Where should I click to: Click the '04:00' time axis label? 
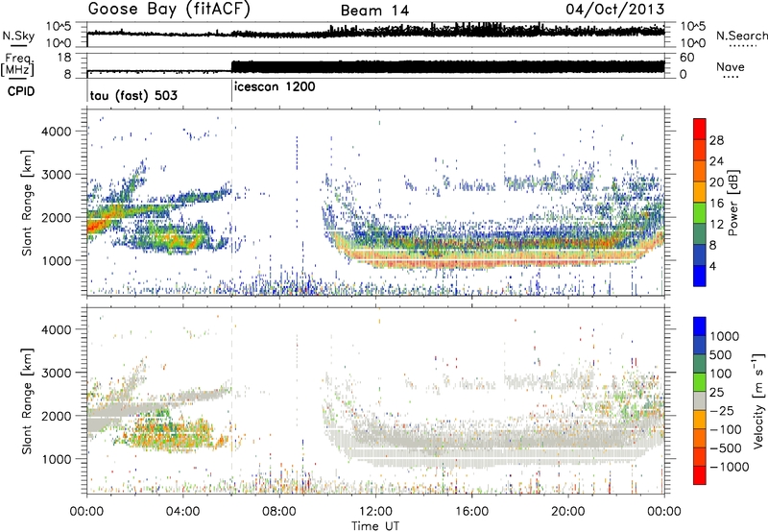183,512
